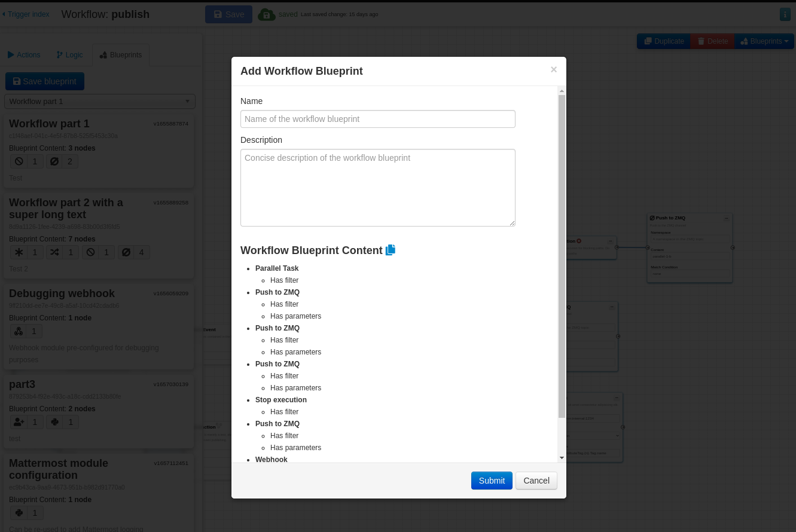This screenshot has width=796, height=532.
Task: Click the copy icon beside Workflow Blueprint Content
Action: (x=391, y=250)
